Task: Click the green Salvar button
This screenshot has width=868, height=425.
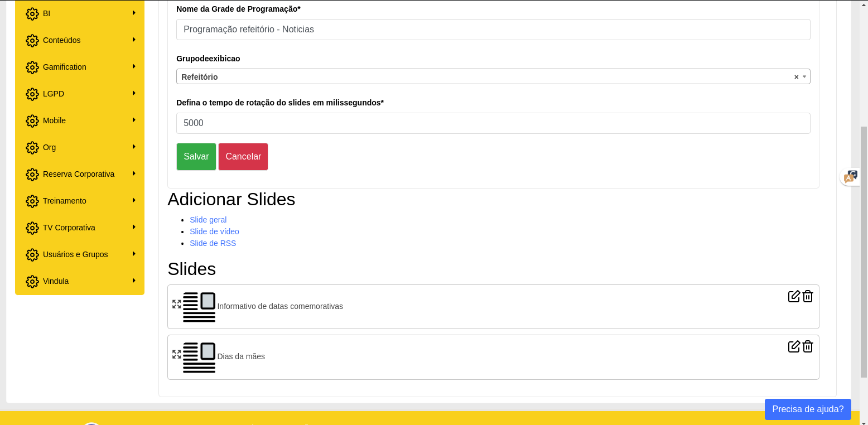Action: (x=196, y=157)
